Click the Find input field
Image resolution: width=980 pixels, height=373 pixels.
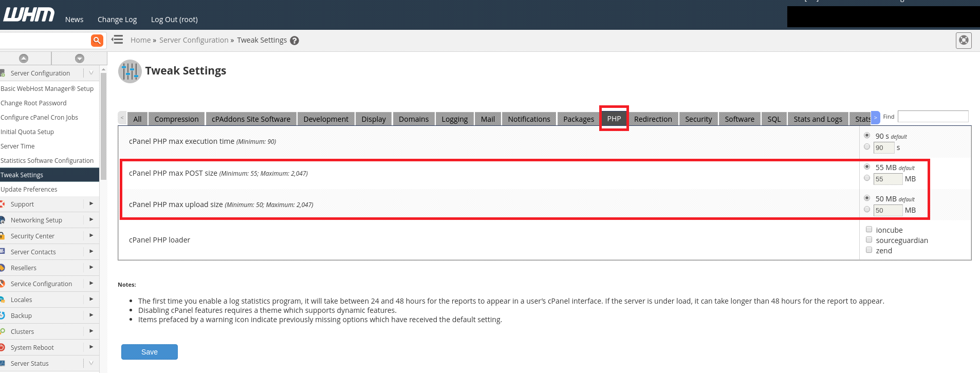point(933,117)
